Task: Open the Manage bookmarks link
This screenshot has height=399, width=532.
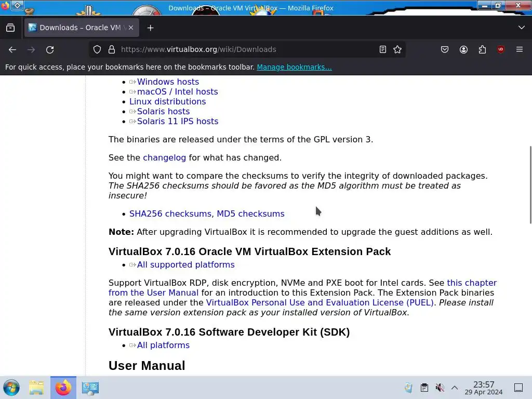Action: tap(294, 67)
